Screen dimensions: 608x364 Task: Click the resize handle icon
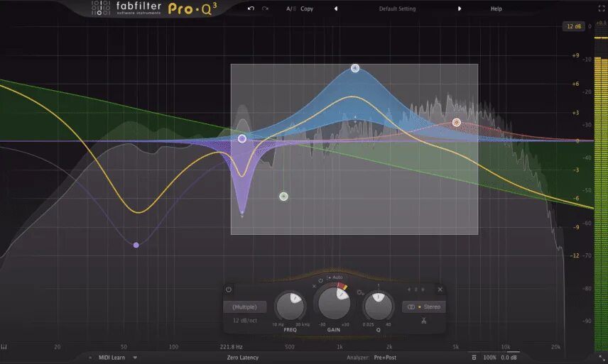click(601, 358)
